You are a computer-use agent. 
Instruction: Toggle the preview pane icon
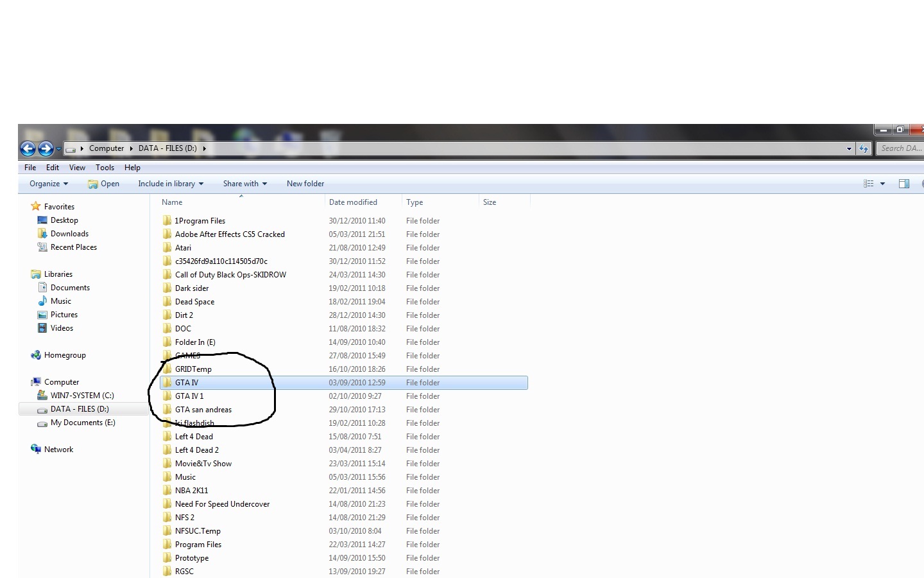pos(904,184)
